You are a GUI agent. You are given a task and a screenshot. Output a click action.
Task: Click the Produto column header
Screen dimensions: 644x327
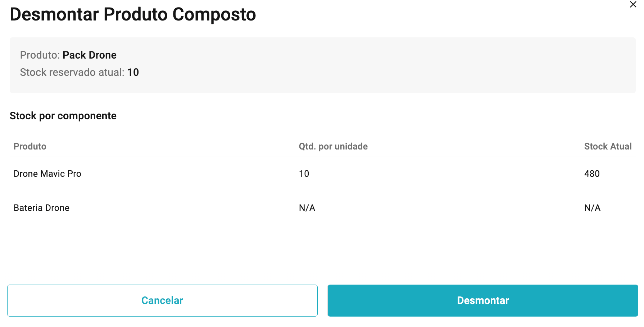30,146
